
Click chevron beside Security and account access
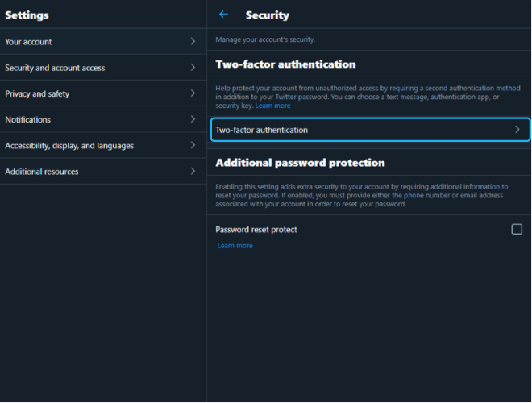point(193,67)
